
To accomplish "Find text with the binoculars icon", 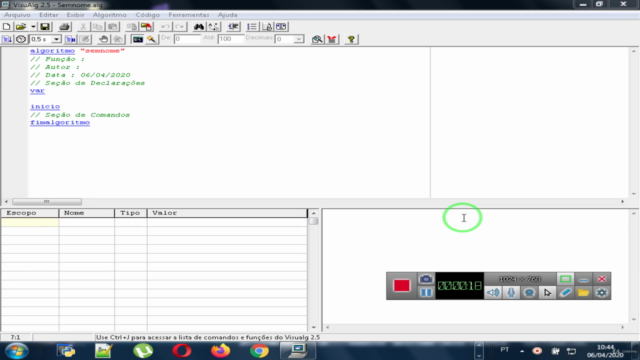I will pyautogui.click(x=199, y=27).
